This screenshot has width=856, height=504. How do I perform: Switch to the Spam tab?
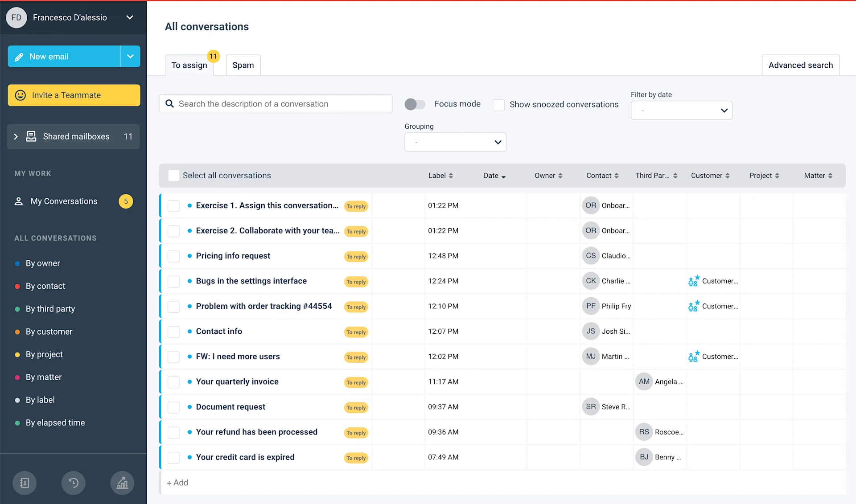243,65
